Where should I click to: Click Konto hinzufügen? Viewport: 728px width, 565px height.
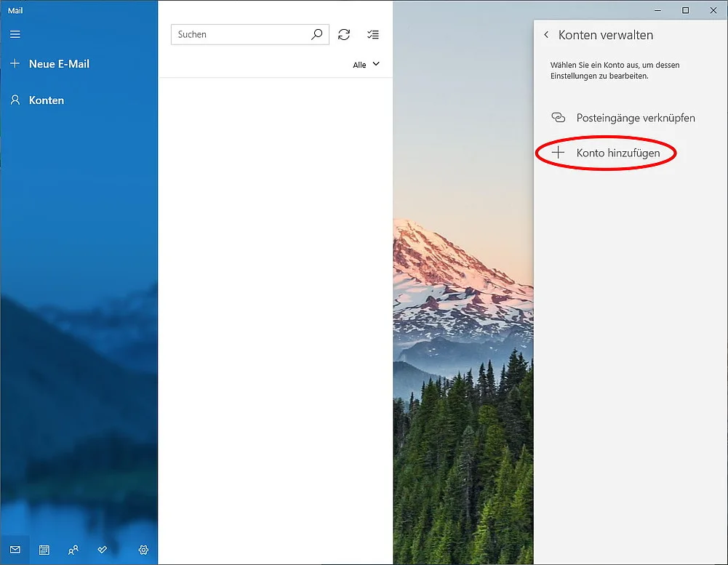[x=617, y=153]
